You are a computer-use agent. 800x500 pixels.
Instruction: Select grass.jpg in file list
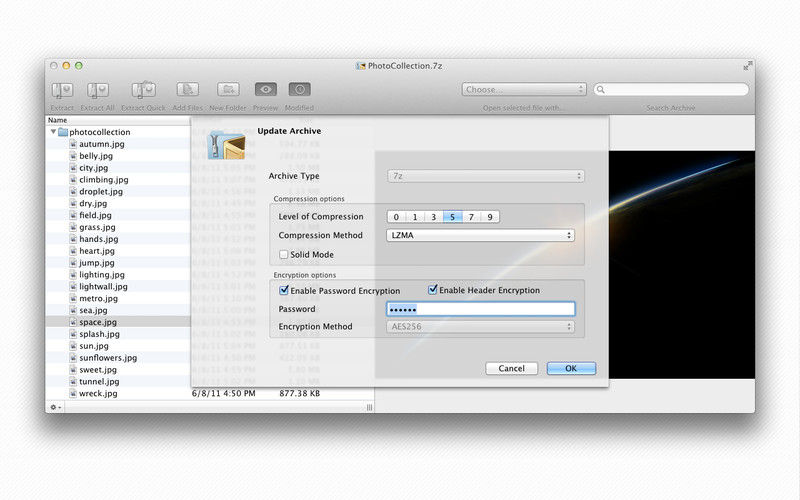tap(97, 228)
